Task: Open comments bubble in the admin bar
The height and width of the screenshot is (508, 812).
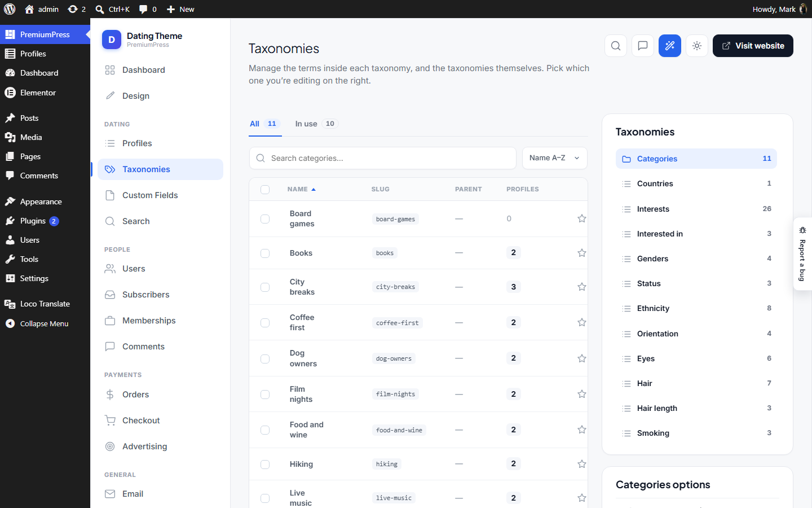Action: click(x=148, y=9)
